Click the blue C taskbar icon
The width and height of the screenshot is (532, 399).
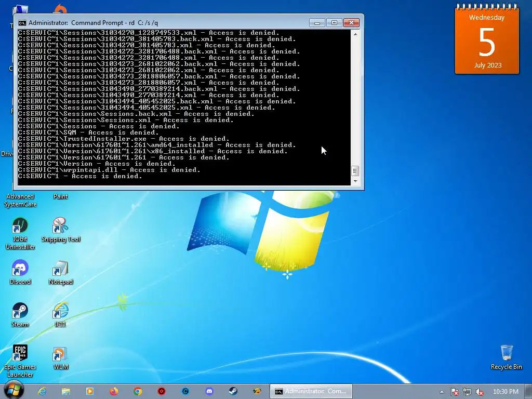(185, 391)
